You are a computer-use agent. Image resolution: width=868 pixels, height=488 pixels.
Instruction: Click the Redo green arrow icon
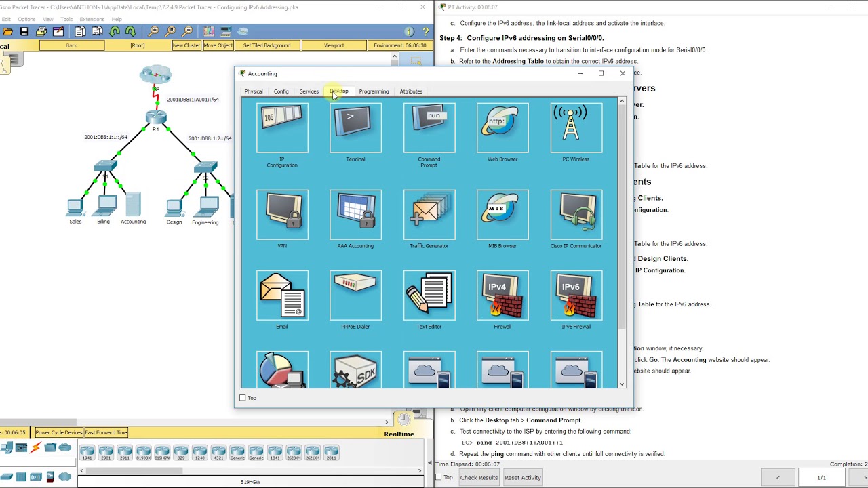[130, 31]
